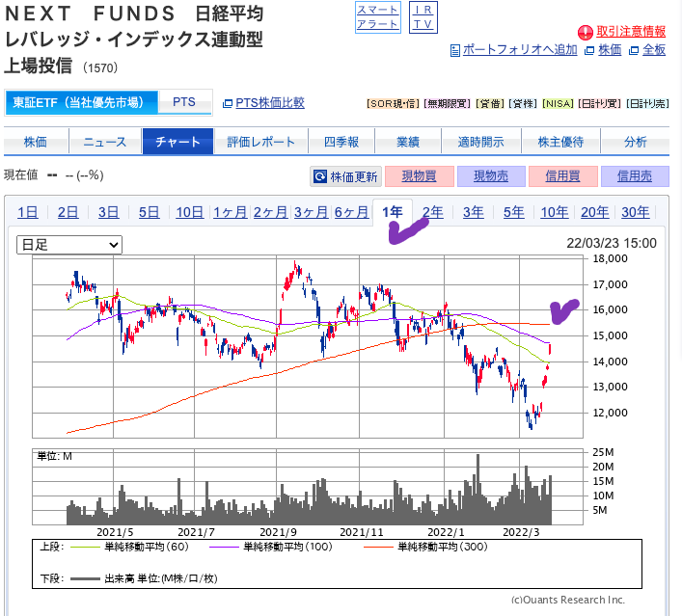Select the 2ヶ月 chart period
Screen dimensions: 682x616
(270, 213)
